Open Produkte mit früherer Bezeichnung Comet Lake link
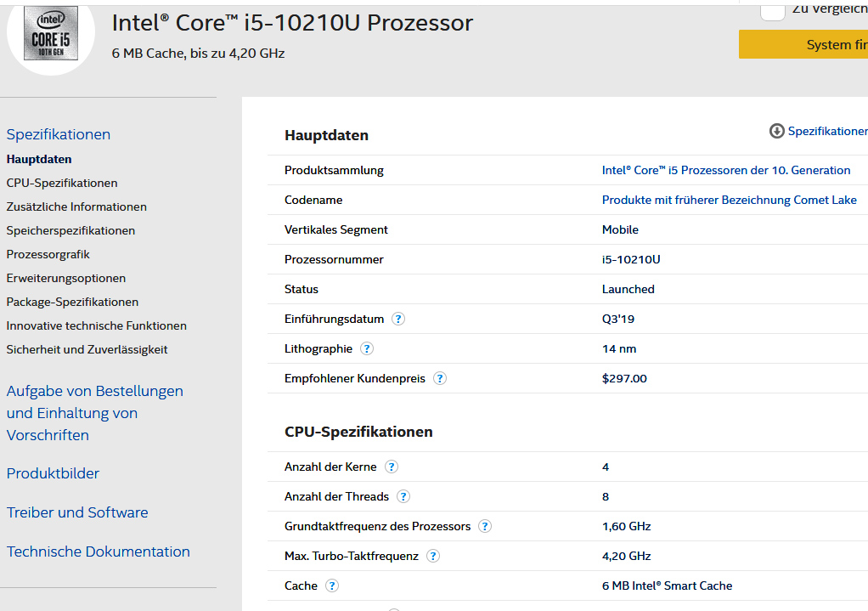This screenshot has height=611, width=868. [729, 201]
